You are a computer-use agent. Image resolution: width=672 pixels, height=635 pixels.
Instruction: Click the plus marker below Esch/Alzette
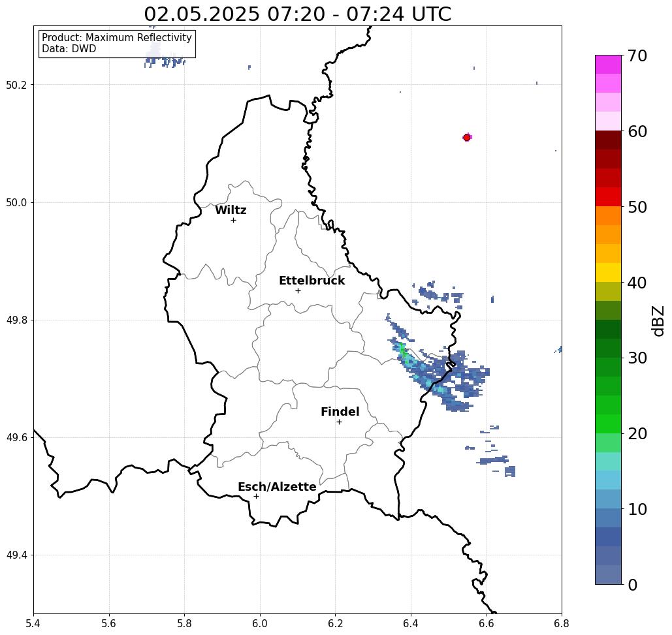tap(256, 497)
